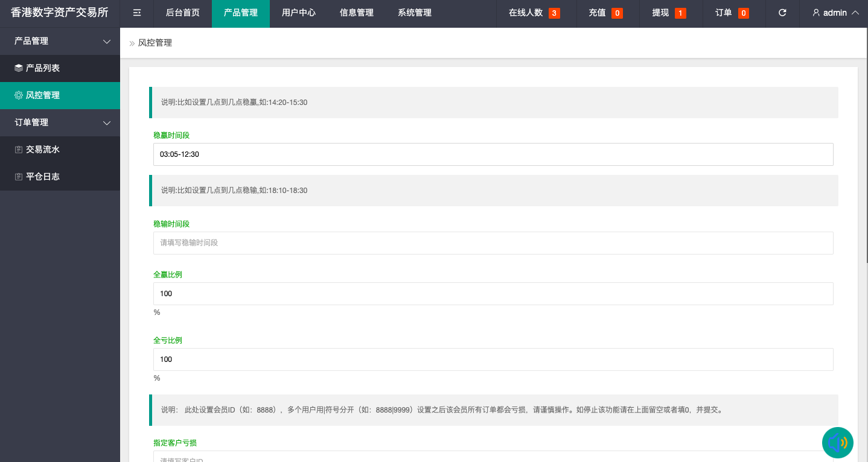Open the admin account dropdown

(x=835, y=13)
